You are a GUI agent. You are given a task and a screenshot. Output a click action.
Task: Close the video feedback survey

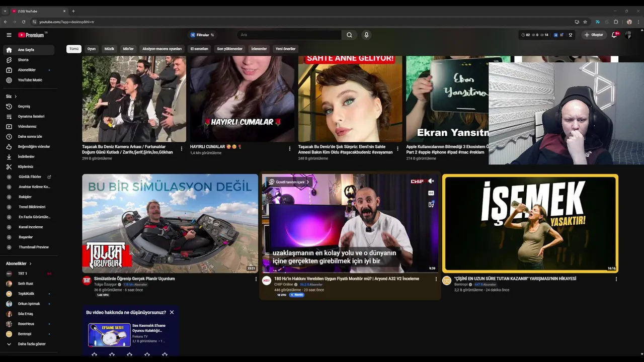click(172, 312)
